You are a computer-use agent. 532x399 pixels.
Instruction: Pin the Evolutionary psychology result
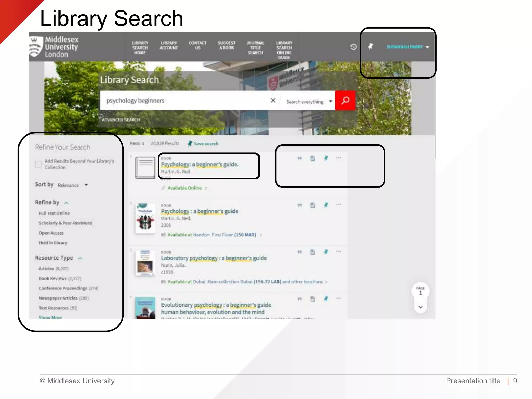tap(326, 299)
